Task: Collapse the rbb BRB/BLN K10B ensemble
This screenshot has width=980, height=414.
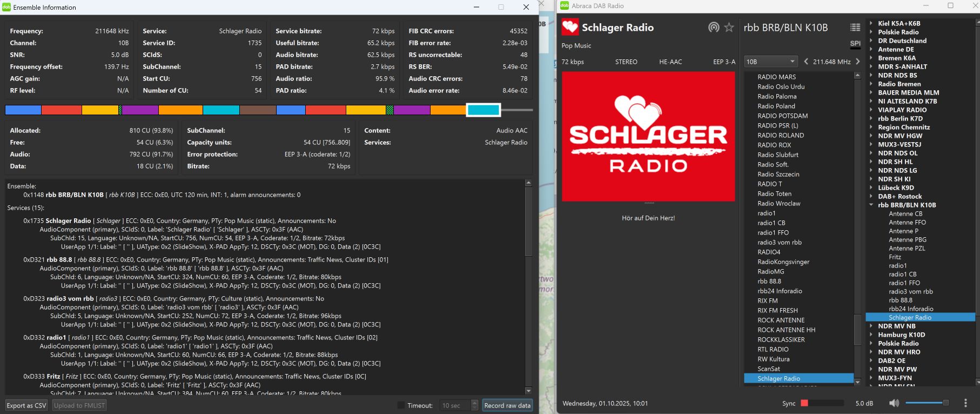Action: pos(871,205)
